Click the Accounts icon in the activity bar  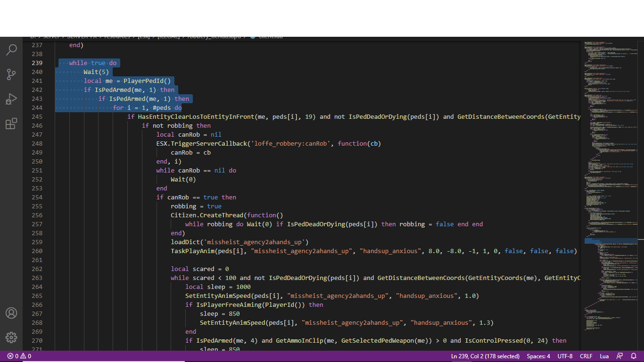click(11, 313)
